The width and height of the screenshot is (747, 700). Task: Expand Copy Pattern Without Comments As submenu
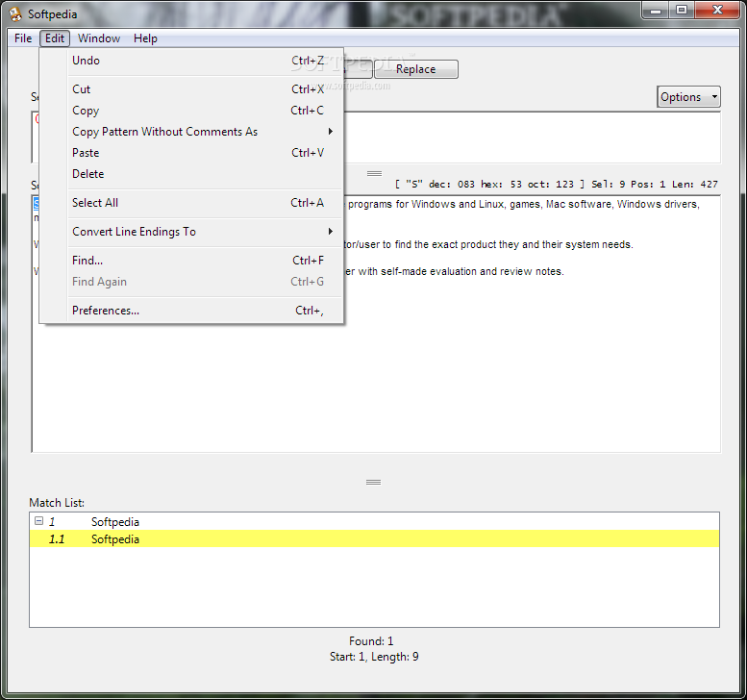(205, 132)
